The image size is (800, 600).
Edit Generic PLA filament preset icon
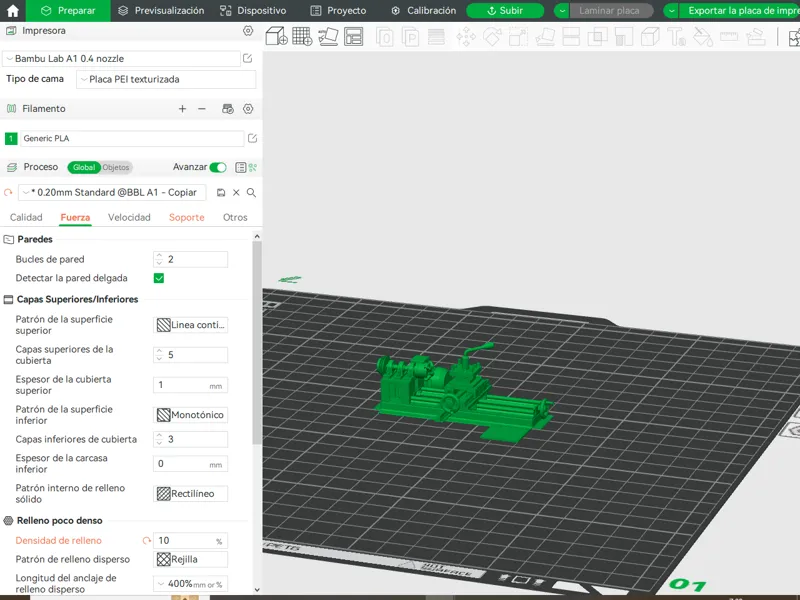point(252,138)
